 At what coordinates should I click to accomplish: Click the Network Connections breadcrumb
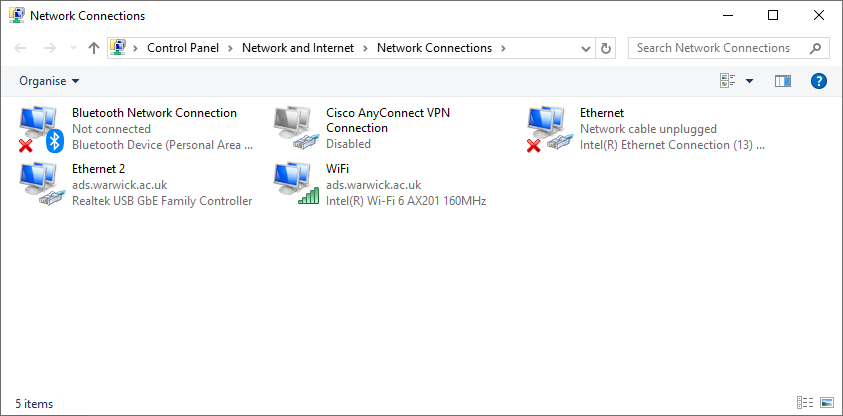434,48
